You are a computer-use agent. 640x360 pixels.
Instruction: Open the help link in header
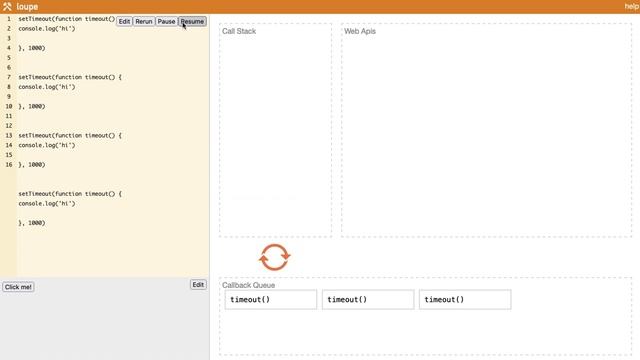coord(632,6)
